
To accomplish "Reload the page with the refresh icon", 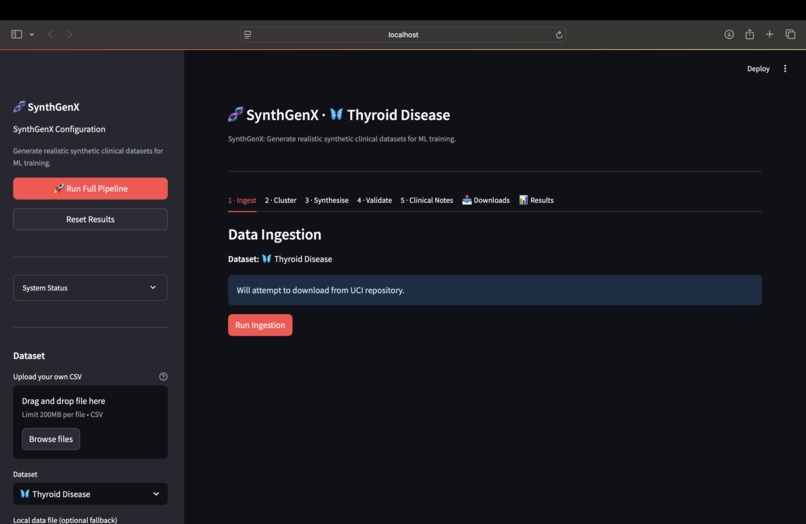I will (559, 34).
